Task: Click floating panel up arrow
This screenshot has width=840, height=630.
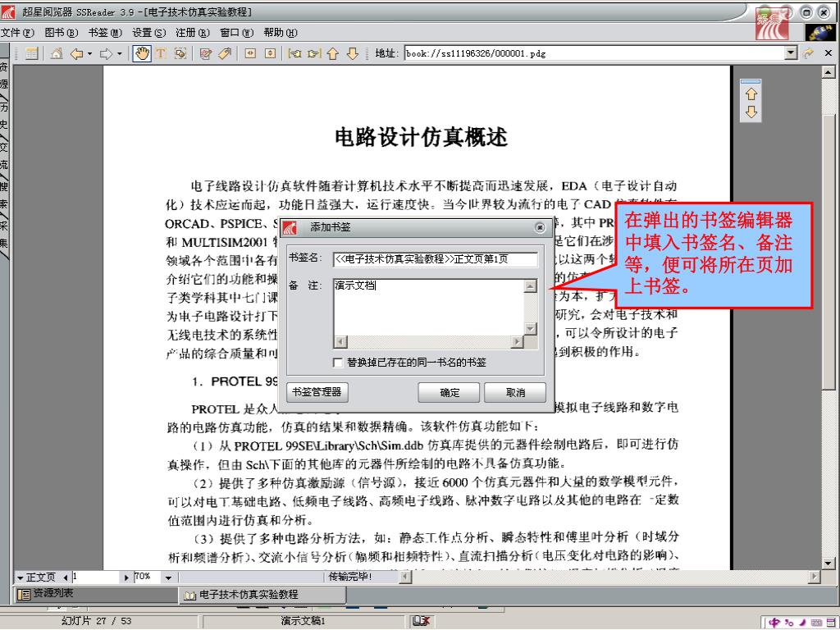Action: (751, 94)
